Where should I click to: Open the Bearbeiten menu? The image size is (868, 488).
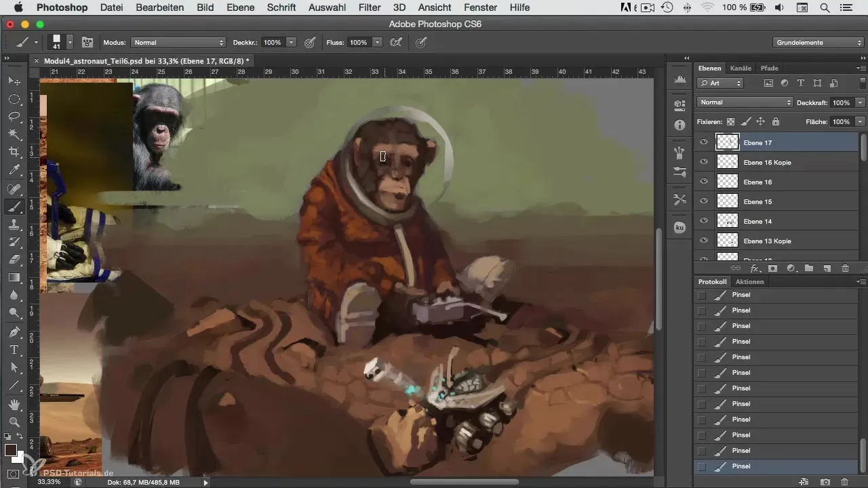pos(159,7)
